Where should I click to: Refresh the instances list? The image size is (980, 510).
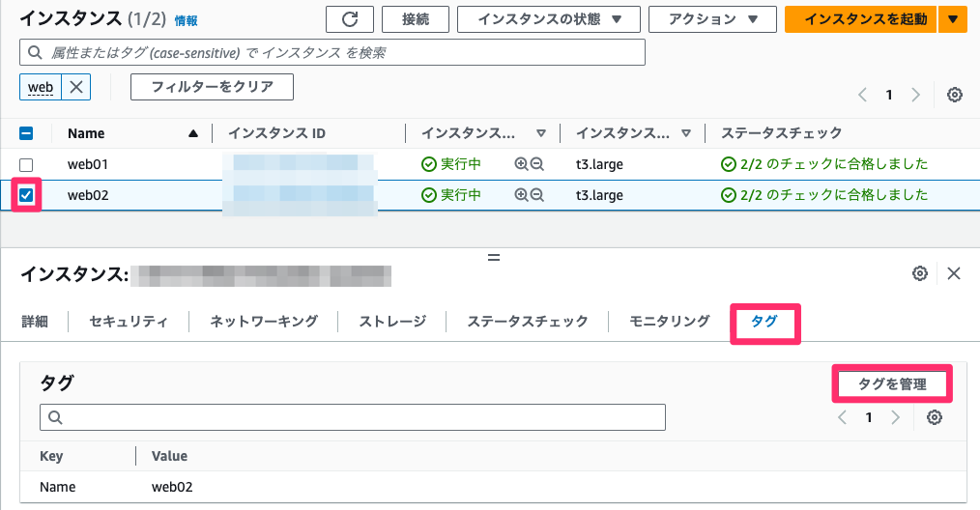point(350,19)
